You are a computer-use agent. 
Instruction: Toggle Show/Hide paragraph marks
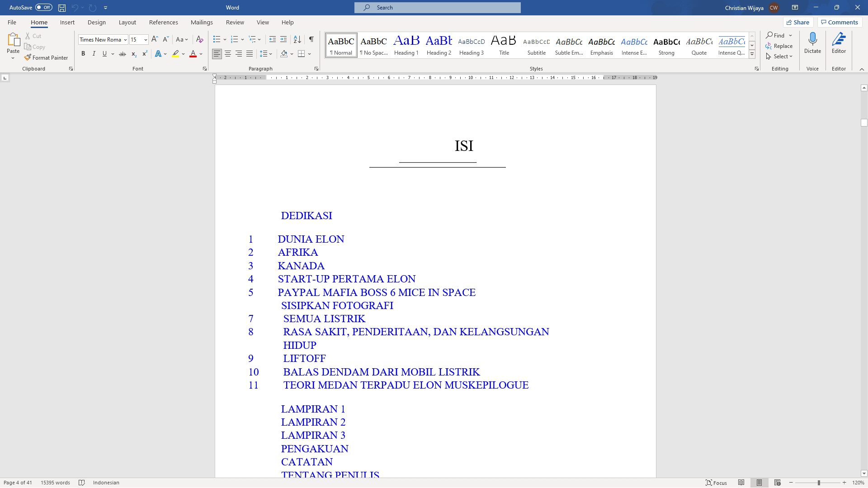[x=312, y=39]
